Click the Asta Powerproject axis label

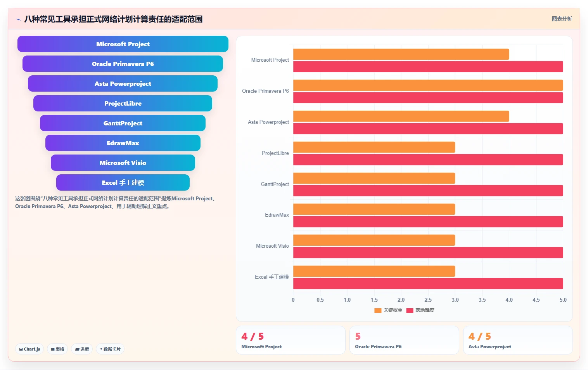click(268, 122)
